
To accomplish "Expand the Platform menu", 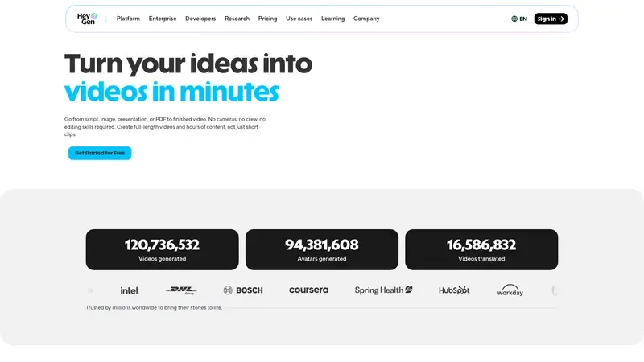I will click(128, 19).
